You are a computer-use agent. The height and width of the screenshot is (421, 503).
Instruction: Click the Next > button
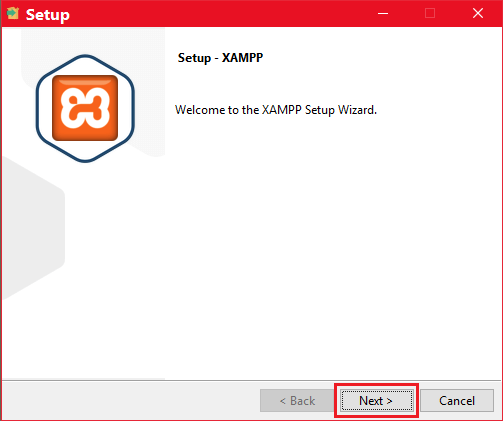(x=377, y=400)
